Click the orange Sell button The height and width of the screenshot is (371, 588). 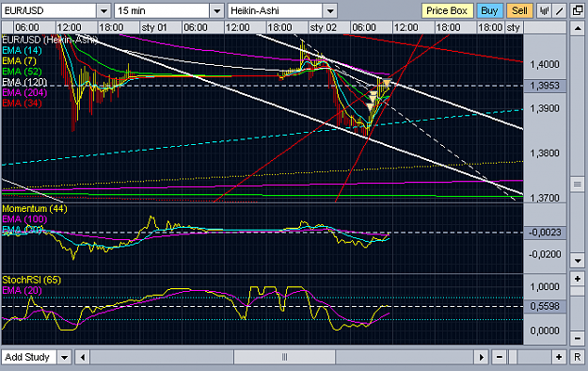tap(519, 11)
